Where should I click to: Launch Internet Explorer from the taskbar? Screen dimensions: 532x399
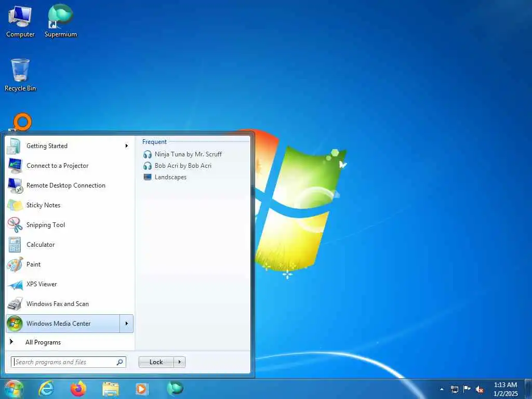(46, 389)
